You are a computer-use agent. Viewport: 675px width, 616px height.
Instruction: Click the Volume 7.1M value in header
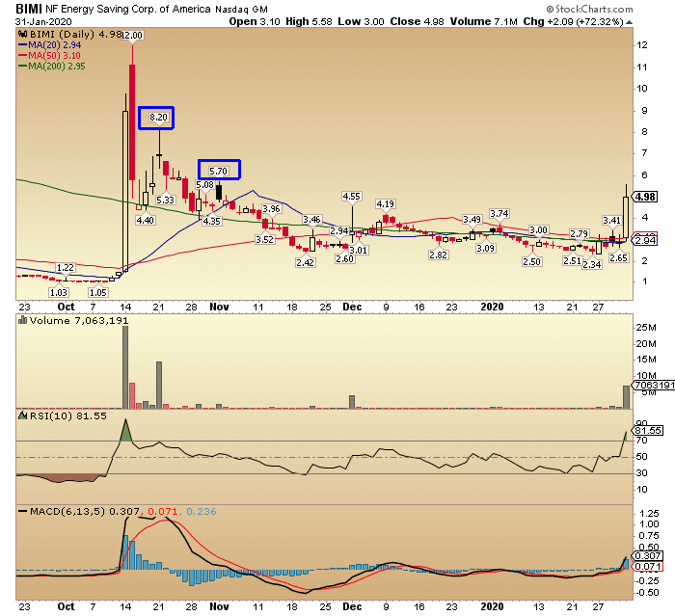[x=483, y=21]
